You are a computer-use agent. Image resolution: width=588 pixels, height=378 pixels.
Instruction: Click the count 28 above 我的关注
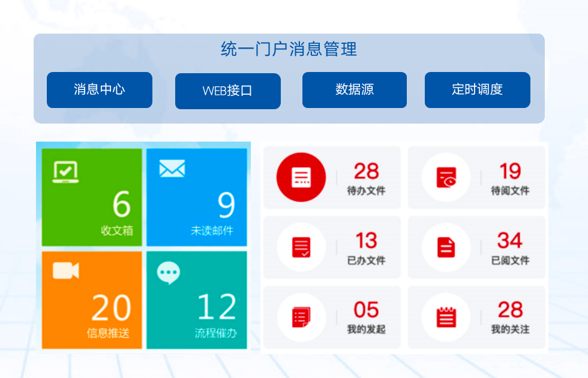click(511, 310)
